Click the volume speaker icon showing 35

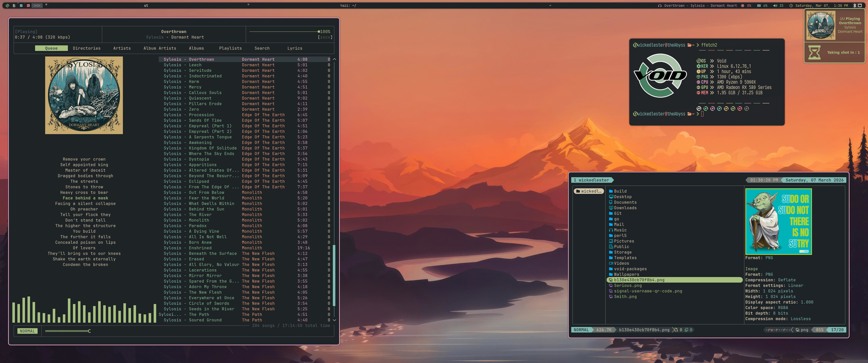point(775,5)
